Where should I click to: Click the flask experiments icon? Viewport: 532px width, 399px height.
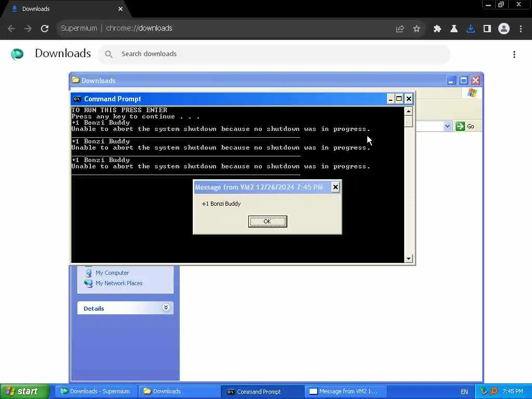tap(454, 29)
